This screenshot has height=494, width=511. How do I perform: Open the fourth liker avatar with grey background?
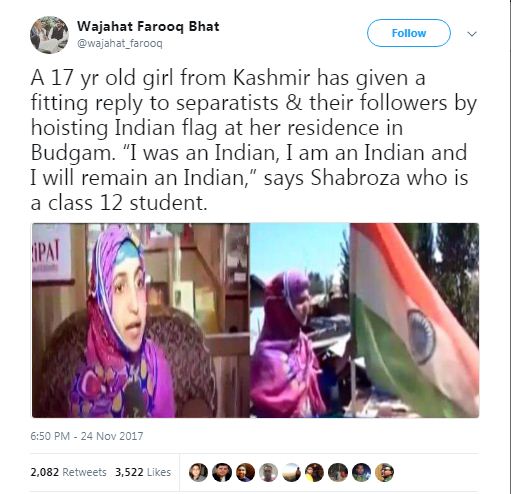pos(268,472)
